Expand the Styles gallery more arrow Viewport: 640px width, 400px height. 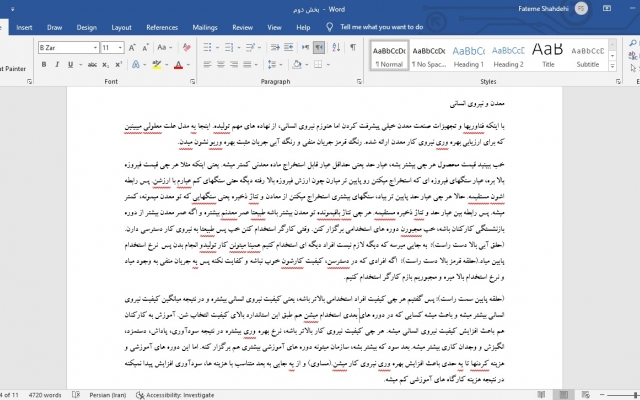click(612, 66)
